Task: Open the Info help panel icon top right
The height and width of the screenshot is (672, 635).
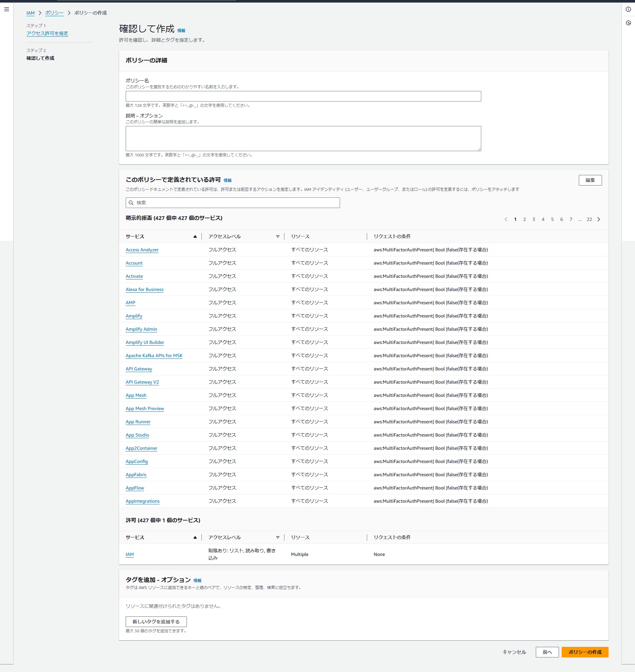Action: click(x=629, y=10)
